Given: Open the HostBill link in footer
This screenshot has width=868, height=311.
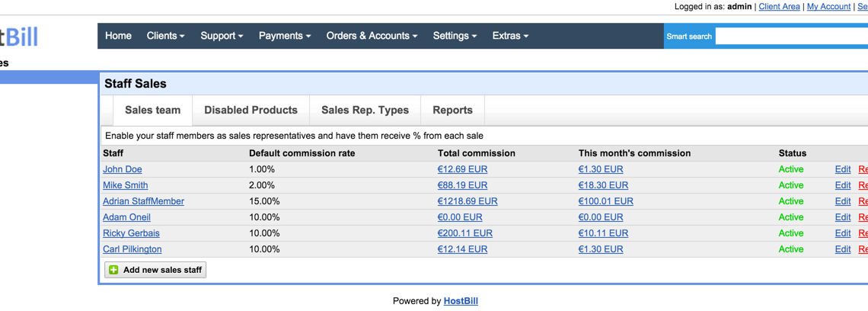Looking at the screenshot, I should click(x=461, y=301).
